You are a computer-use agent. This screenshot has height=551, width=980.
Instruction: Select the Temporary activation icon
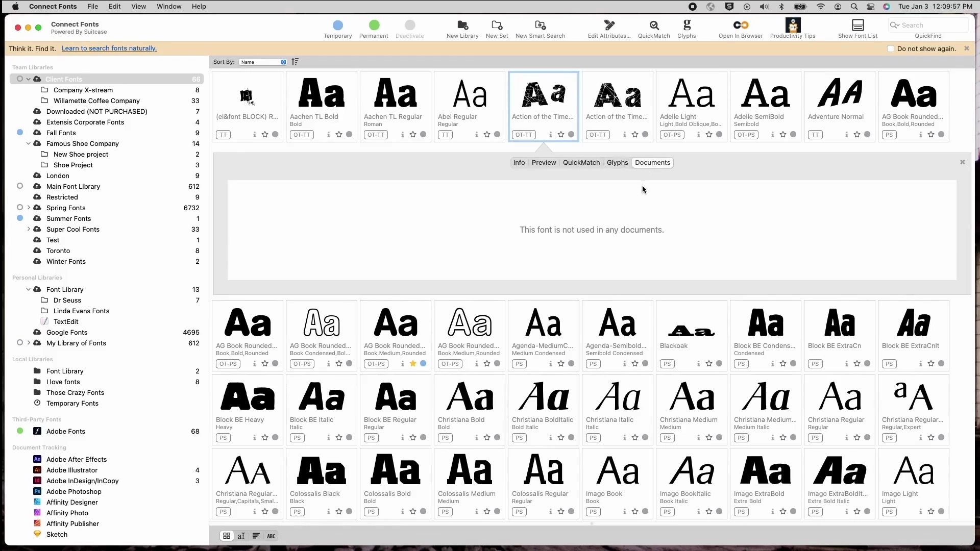tap(337, 29)
